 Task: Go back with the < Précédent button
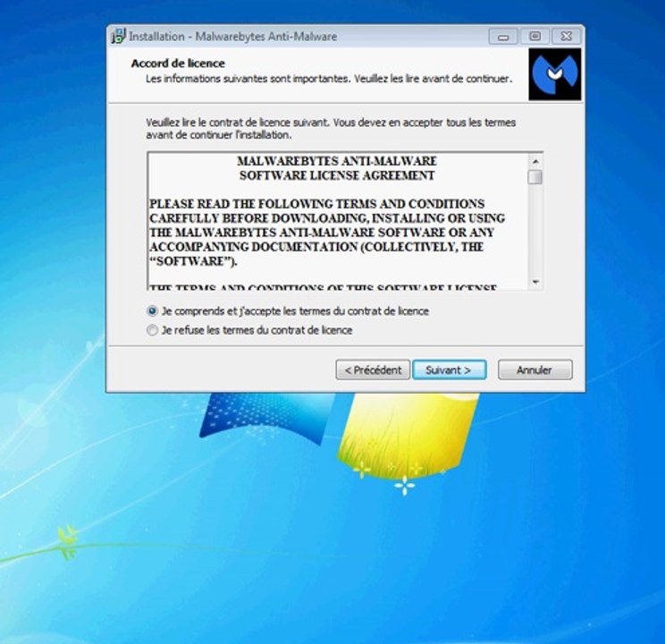[x=373, y=369]
